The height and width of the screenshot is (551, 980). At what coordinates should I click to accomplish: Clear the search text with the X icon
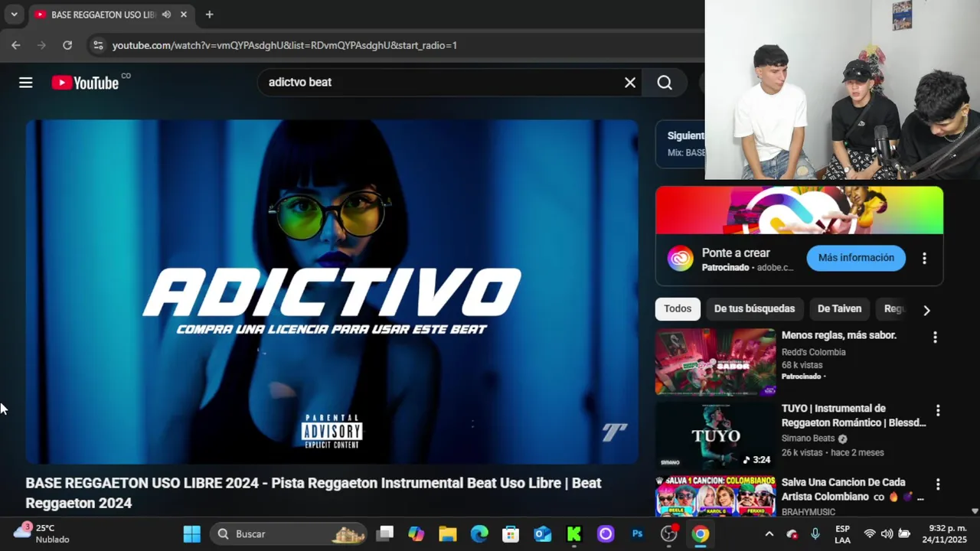click(630, 83)
